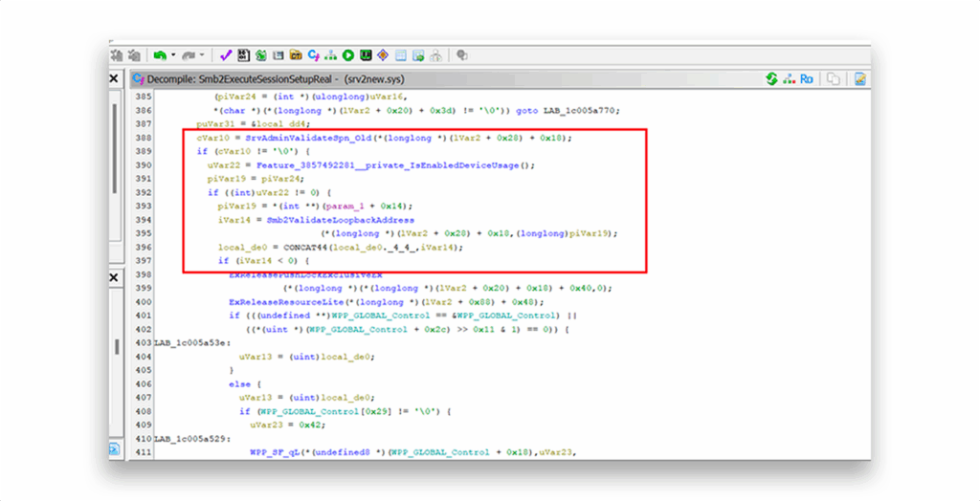Re-decompile with the green refresh icon
Image resolution: width=980 pixels, height=501 pixels.
point(770,78)
